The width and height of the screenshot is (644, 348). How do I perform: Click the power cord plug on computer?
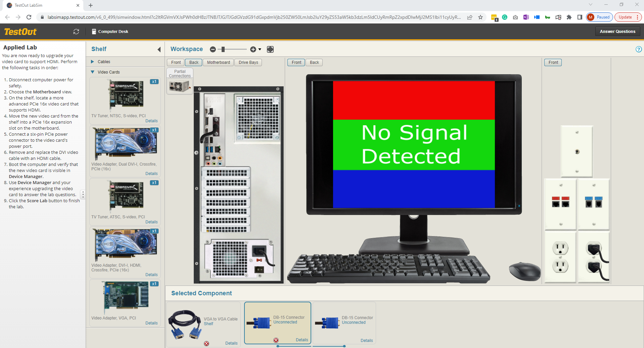(x=259, y=251)
